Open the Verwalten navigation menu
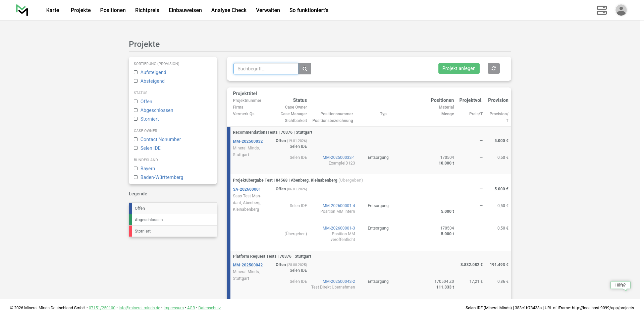Image resolution: width=644 pixels, height=316 pixels. [268, 10]
